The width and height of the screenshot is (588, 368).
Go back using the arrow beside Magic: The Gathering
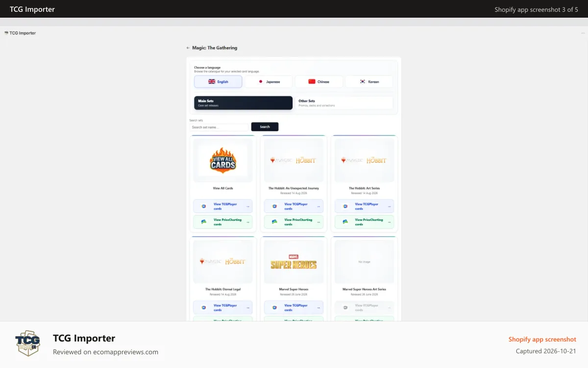(x=188, y=48)
